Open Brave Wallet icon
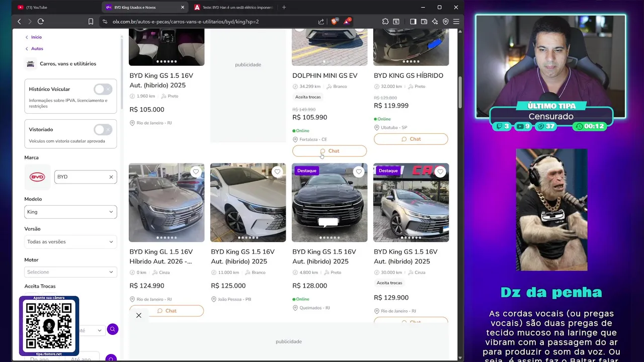This screenshot has width=644, height=362. (424, 22)
